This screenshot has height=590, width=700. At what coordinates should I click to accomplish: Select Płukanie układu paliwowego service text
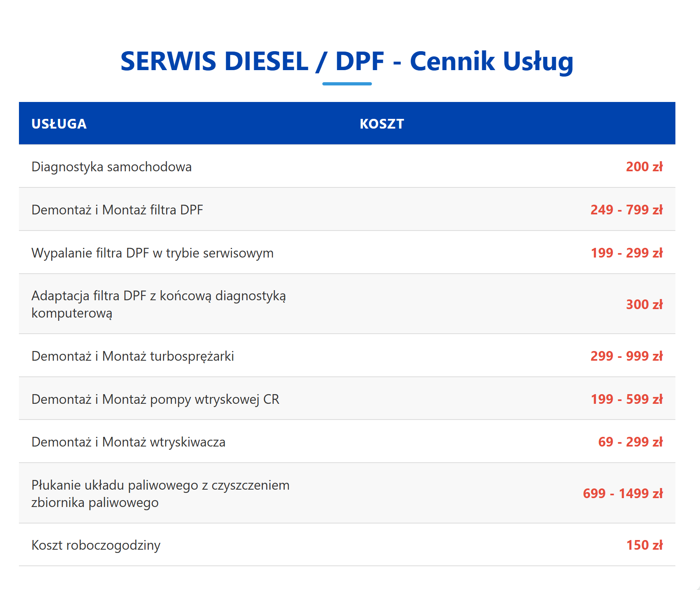(160, 494)
